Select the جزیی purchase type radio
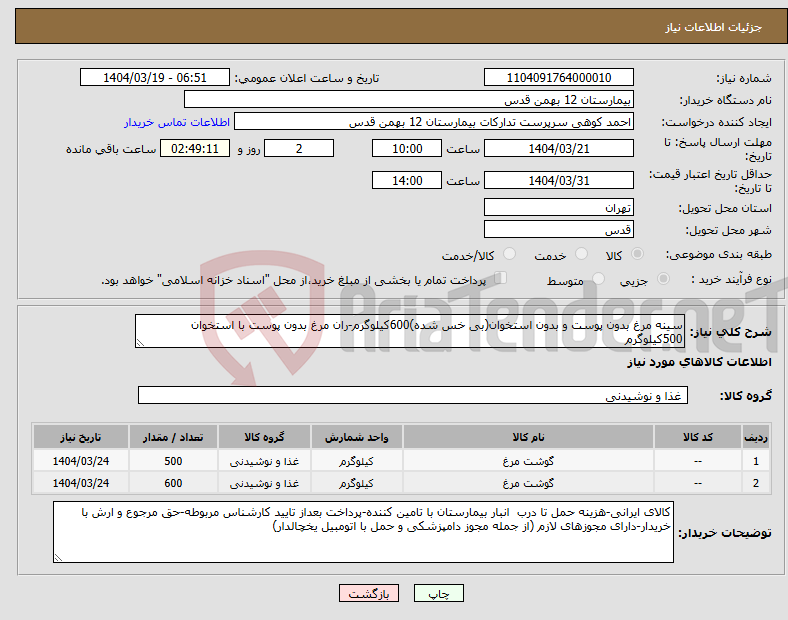The width and height of the screenshot is (788, 620). point(663,278)
